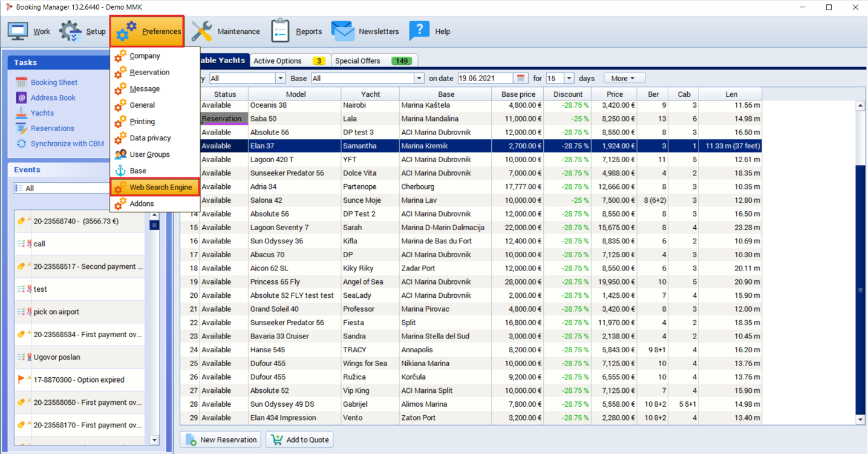This screenshot has height=454, width=868.
Task: Click the Events list scroll up arrow
Action: (154, 215)
